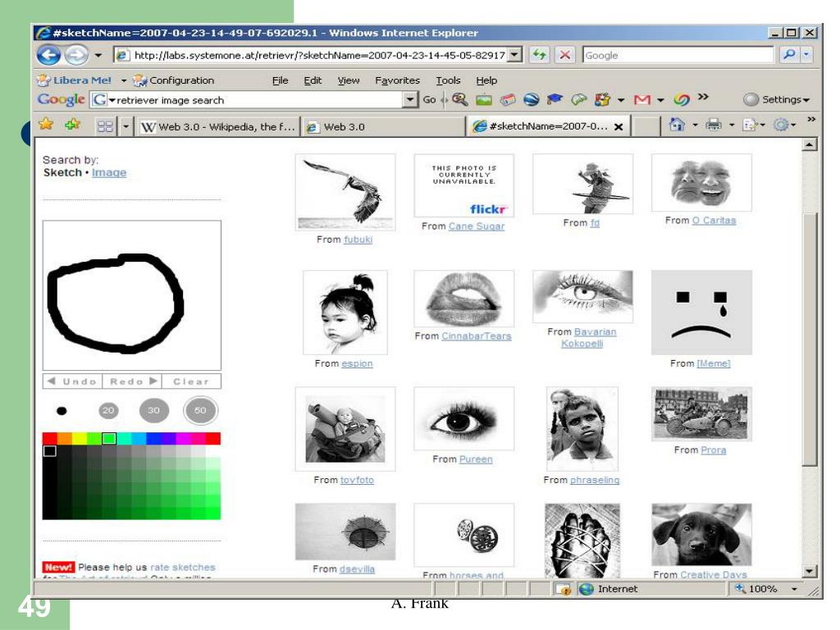Click the Home page icon
The height and width of the screenshot is (630, 840).
[677, 125]
